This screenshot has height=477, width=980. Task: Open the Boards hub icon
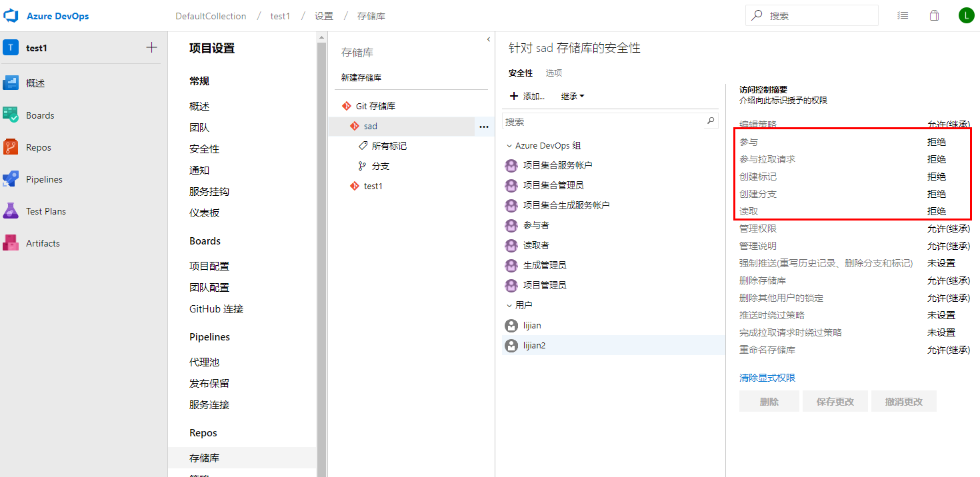pyautogui.click(x=11, y=115)
